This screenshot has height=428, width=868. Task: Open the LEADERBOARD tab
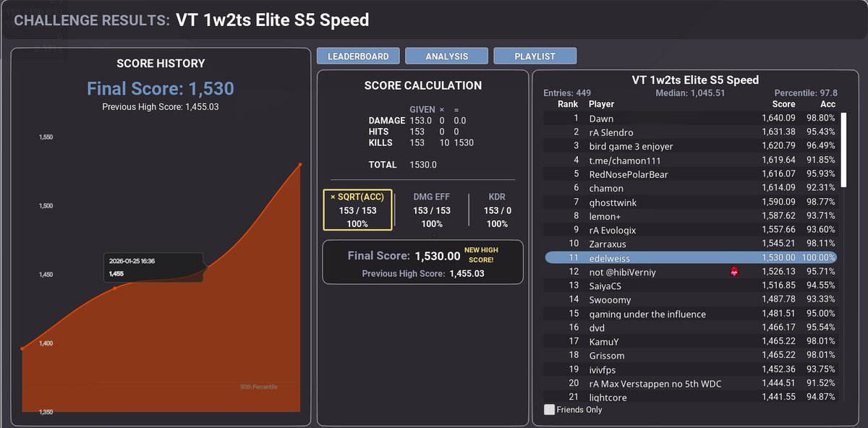(x=358, y=56)
